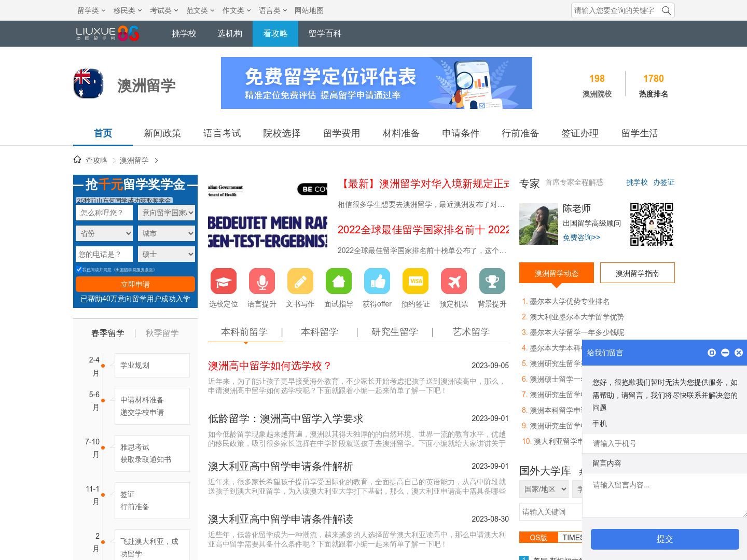Screen dimensions: 747x560
Task: Focus the 请输入手机号 field
Action: 665,443
